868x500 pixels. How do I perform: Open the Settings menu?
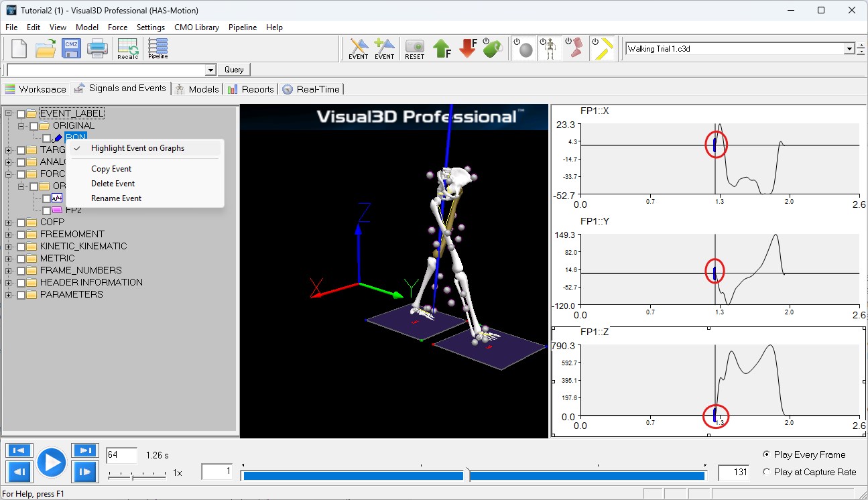(151, 27)
